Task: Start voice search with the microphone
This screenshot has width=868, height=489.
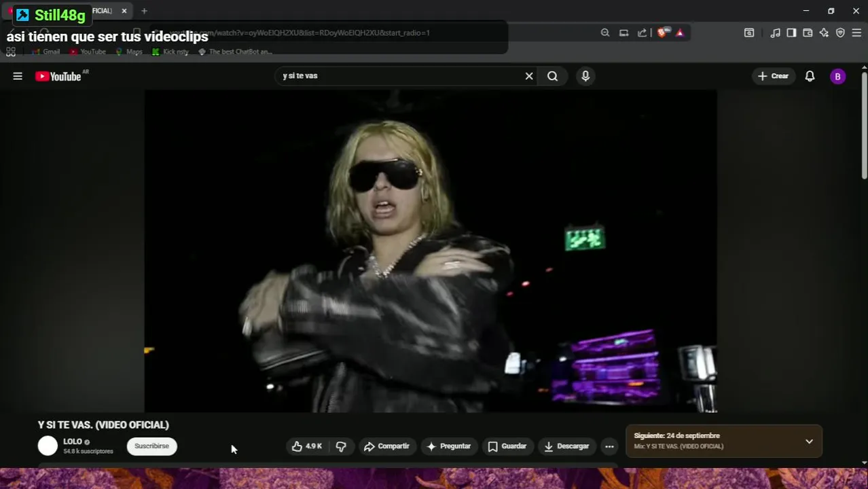Action: click(x=585, y=76)
